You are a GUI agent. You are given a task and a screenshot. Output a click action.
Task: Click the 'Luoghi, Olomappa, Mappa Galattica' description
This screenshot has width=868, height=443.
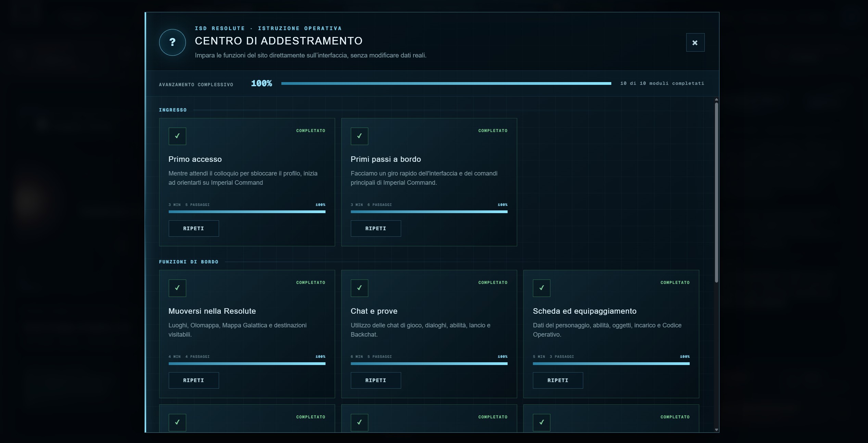click(238, 330)
